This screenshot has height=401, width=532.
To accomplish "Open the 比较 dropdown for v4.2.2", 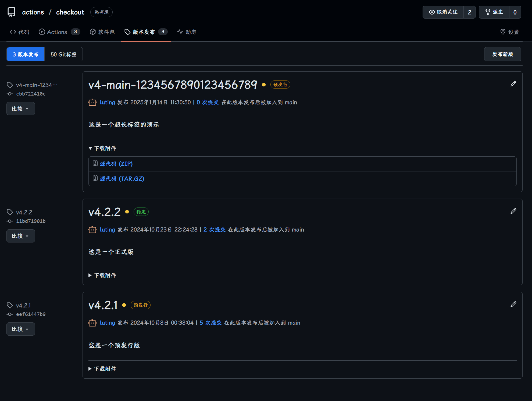I will point(20,236).
